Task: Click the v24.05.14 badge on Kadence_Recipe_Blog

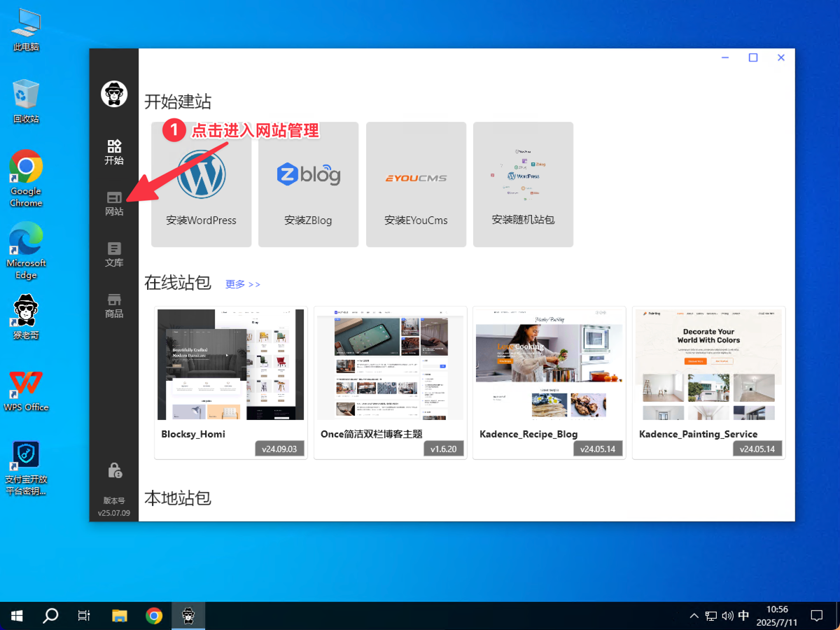Action: point(598,449)
